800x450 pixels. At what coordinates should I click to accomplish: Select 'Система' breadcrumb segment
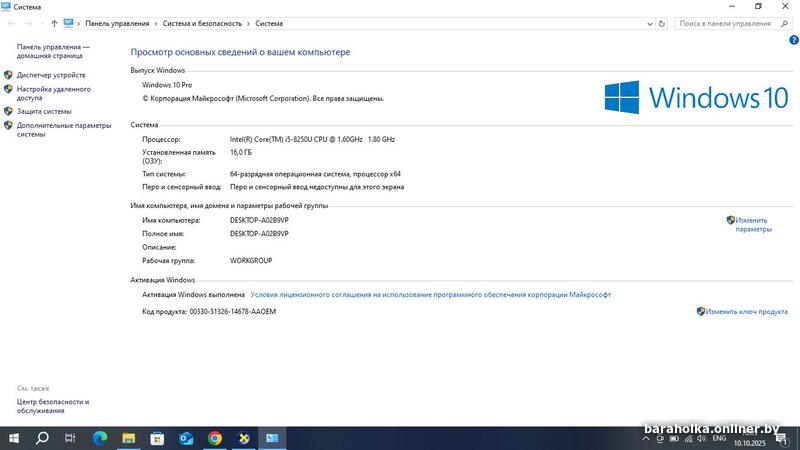point(269,23)
